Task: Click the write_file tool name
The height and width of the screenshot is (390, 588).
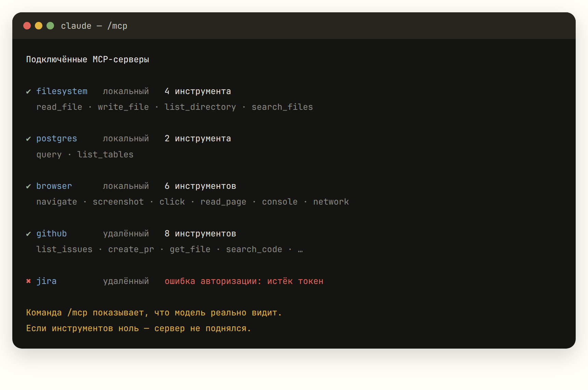Action: click(x=123, y=107)
